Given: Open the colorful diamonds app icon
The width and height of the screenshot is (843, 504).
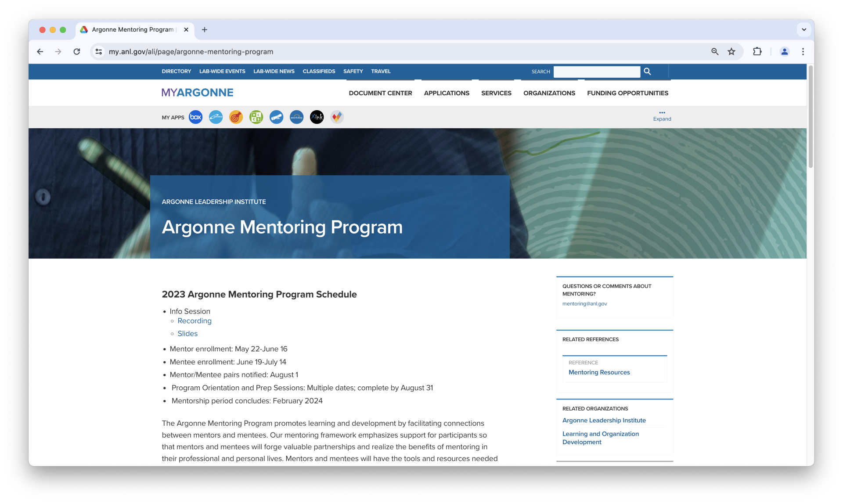Looking at the screenshot, I should tap(337, 117).
